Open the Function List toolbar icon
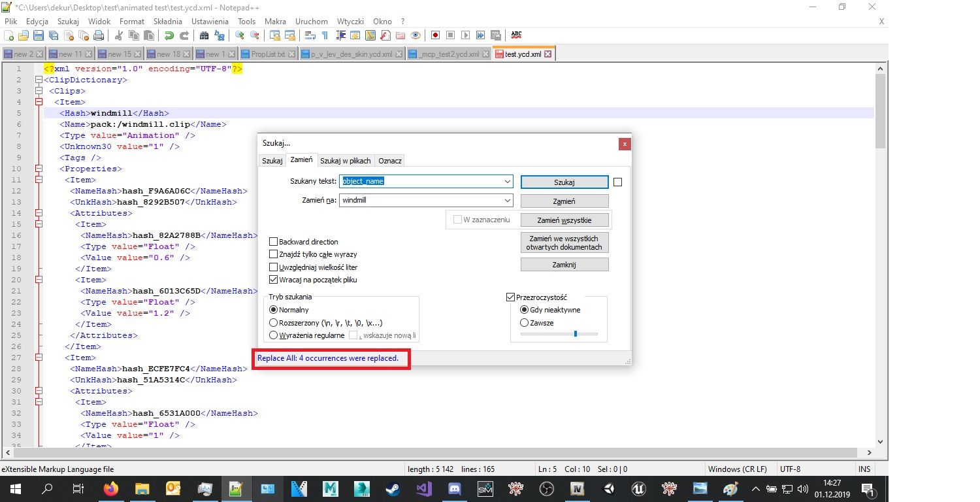 pyautogui.click(x=385, y=35)
